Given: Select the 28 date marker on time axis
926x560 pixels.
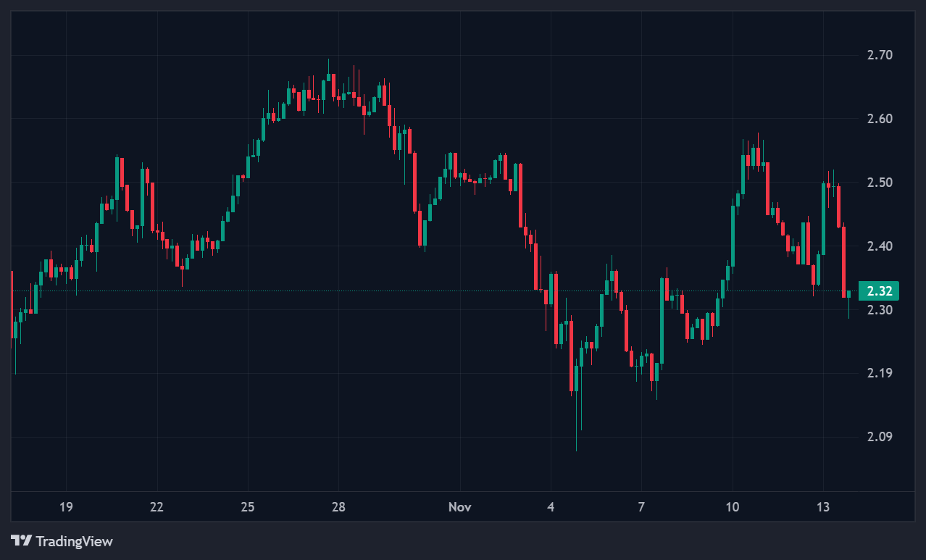Looking at the screenshot, I should click(338, 507).
